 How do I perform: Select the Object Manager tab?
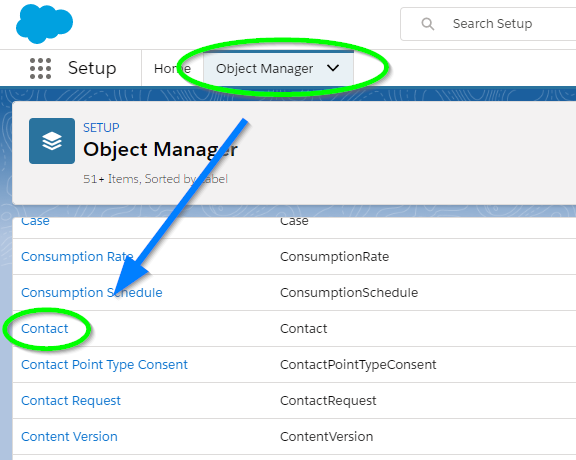pos(278,68)
